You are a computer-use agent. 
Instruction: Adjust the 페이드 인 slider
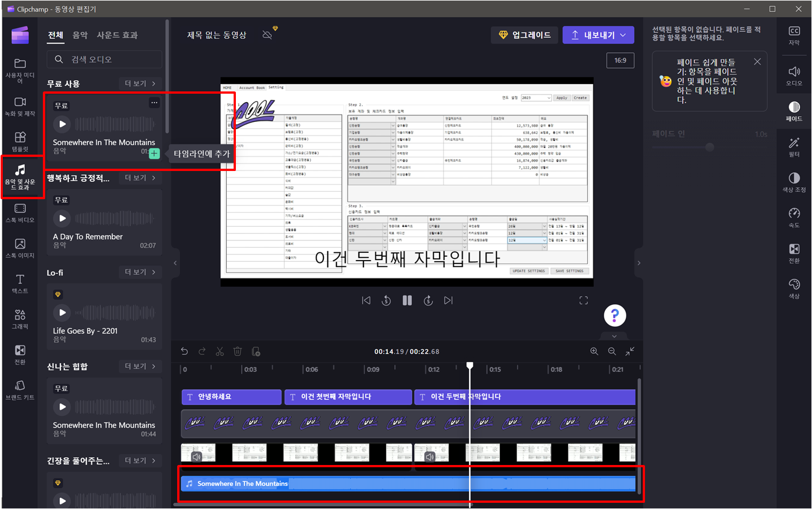(x=710, y=147)
